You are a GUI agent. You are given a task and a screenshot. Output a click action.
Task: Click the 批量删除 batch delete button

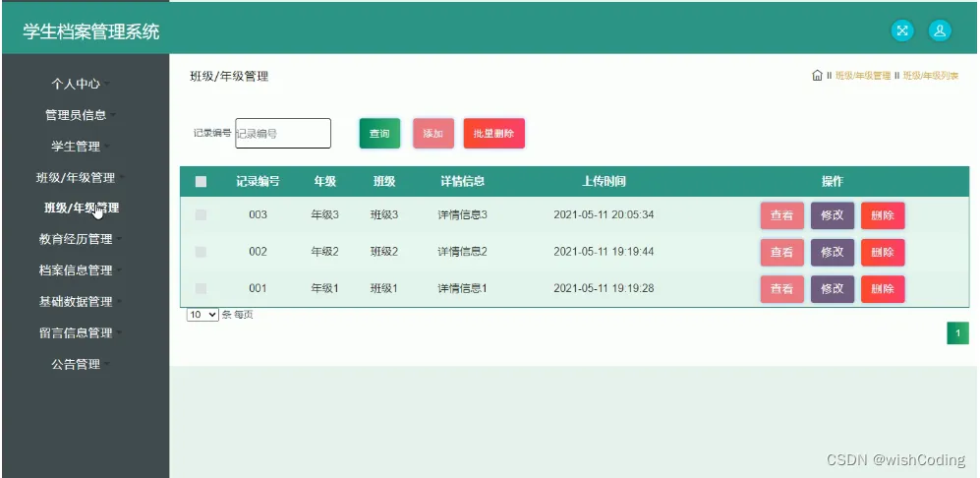tap(493, 133)
